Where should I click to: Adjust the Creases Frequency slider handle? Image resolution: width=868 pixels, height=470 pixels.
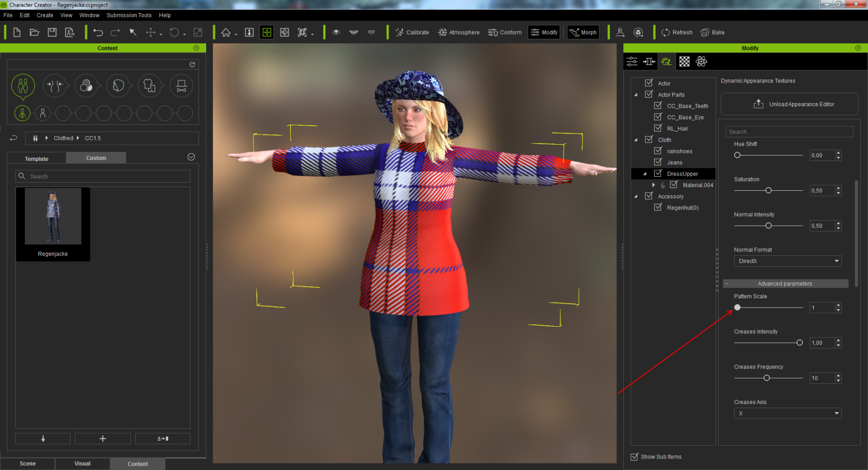pos(767,378)
